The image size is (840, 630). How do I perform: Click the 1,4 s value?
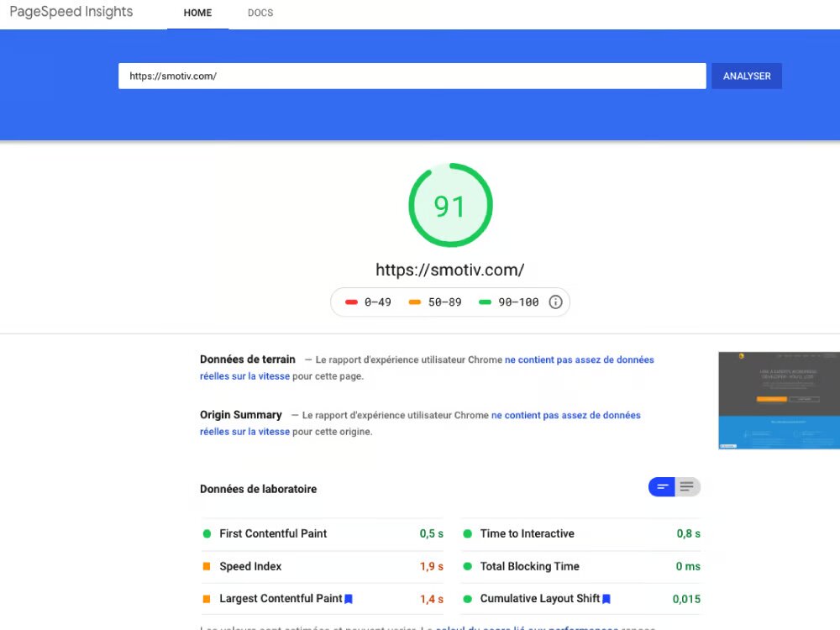(431, 599)
